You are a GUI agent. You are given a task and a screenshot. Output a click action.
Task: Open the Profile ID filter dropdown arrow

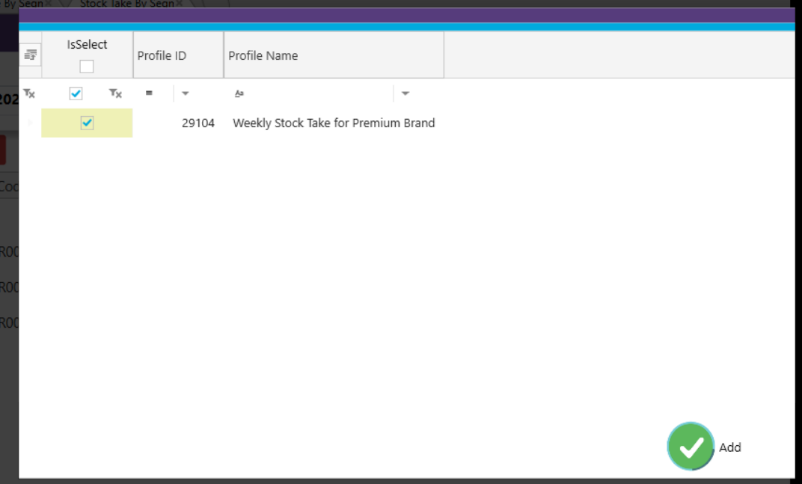tap(185, 93)
